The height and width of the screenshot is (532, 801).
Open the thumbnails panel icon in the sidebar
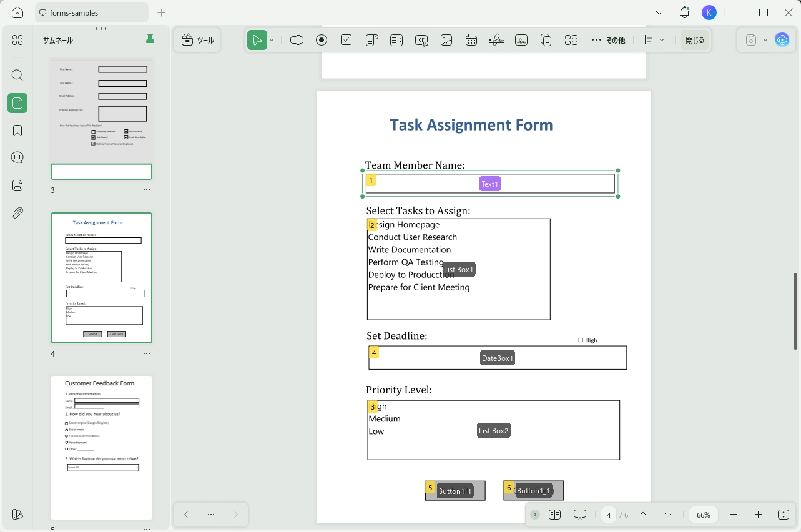tap(17, 103)
